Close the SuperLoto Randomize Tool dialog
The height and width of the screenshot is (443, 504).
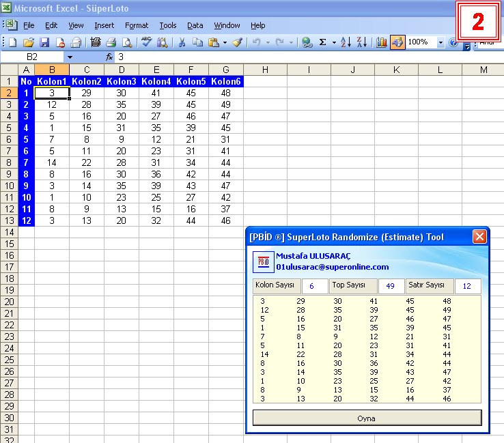[x=479, y=237]
